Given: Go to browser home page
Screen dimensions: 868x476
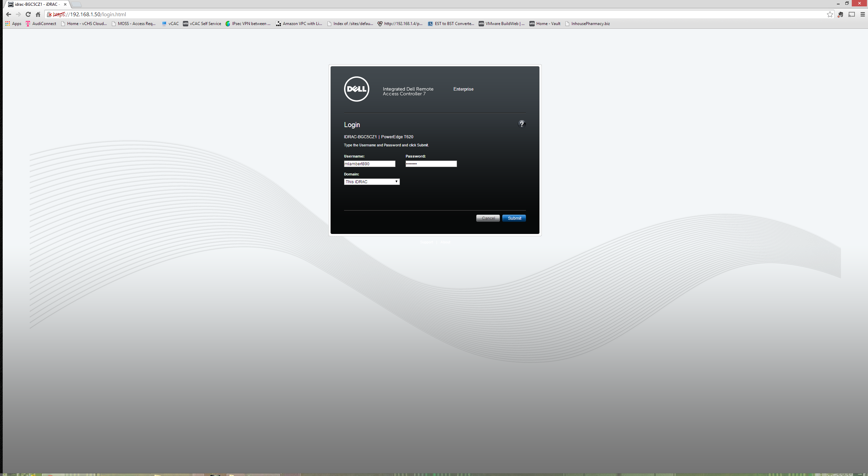Looking at the screenshot, I should (38, 14).
